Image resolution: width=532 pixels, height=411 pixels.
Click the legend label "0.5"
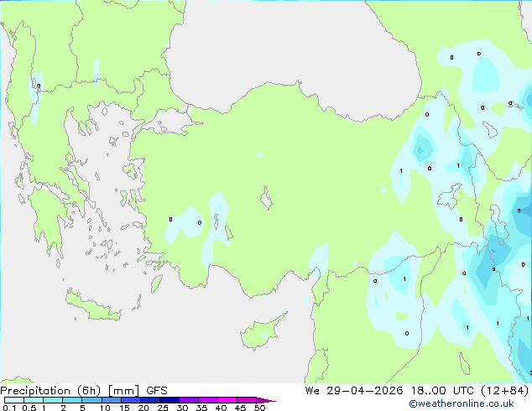click(29, 408)
